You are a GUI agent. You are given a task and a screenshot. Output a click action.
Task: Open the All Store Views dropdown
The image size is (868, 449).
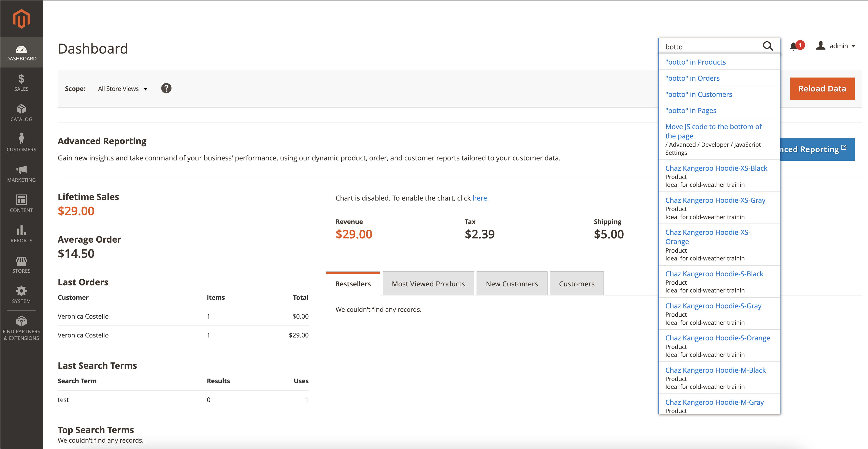(x=123, y=89)
